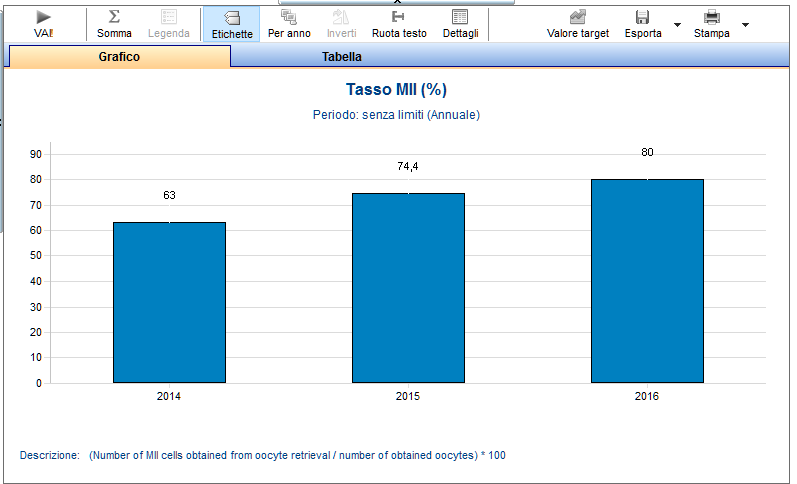
Task: Toggle the Etichette labels button
Action: pyautogui.click(x=232, y=24)
